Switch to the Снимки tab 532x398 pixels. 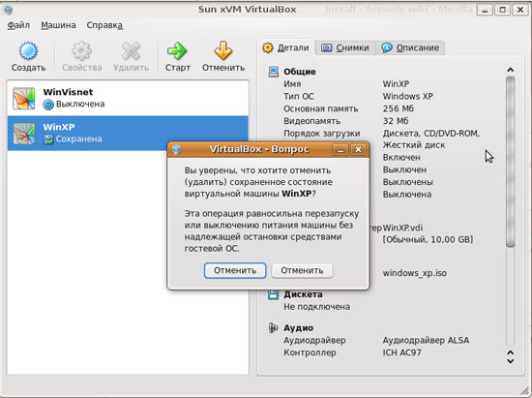click(345, 47)
